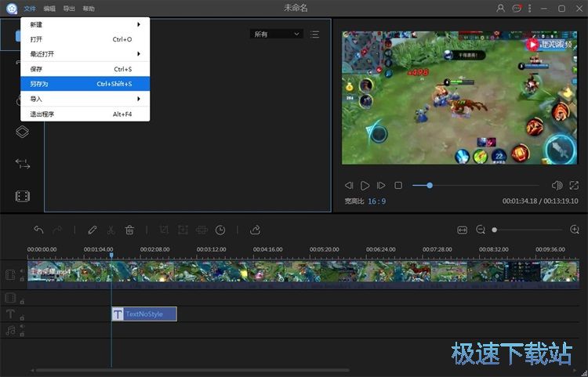The width and height of the screenshot is (588, 377).
Task: Open the zoom-and-pan tool in timeline toolbar
Action: pos(183,230)
